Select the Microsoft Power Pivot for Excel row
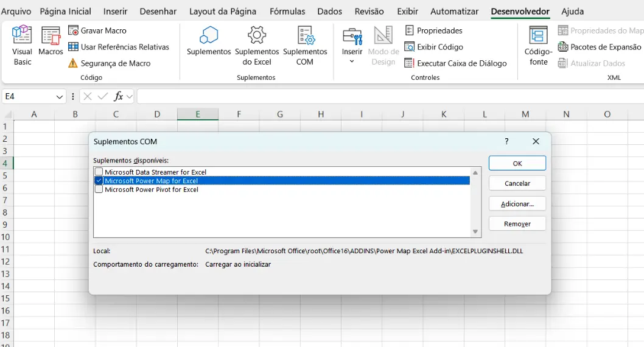The image size is (644, 347). pyautogui.click(x=282, y=189)
